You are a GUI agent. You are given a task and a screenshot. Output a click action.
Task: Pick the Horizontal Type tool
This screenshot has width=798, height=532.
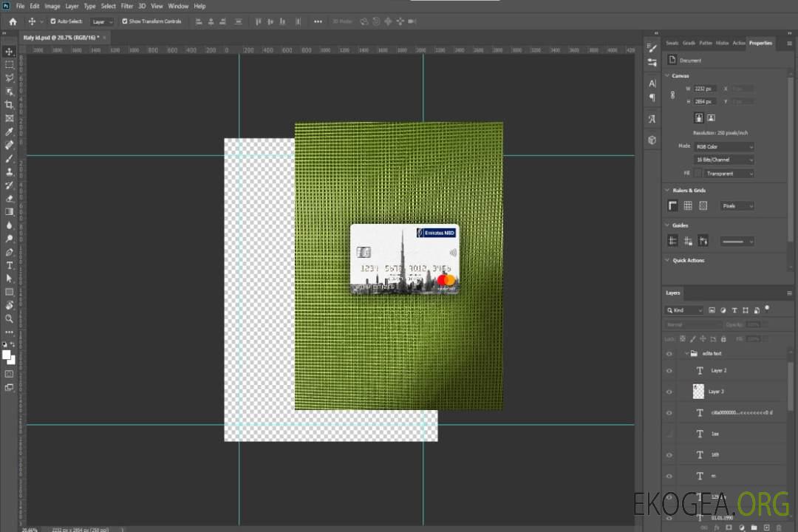[10, 265]
